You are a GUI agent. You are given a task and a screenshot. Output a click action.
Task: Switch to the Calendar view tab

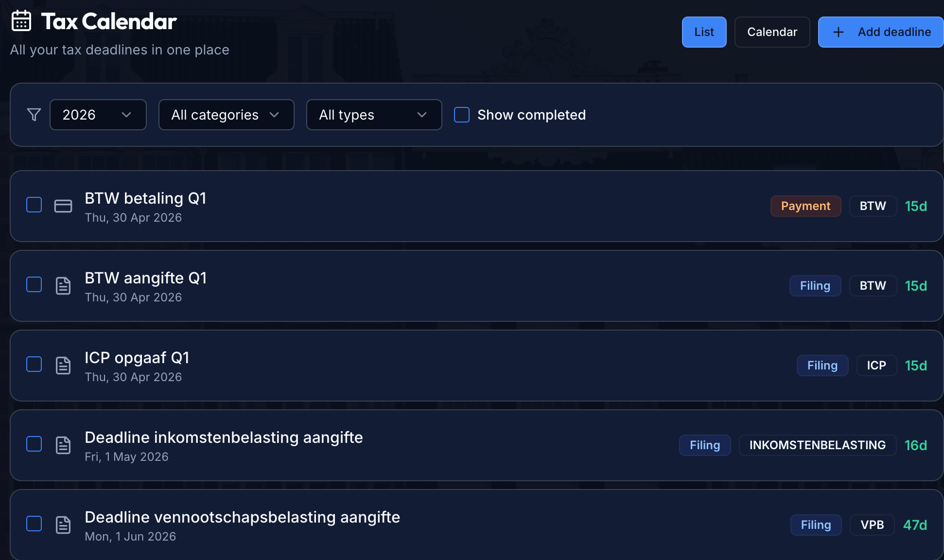[x=772, y=32]
